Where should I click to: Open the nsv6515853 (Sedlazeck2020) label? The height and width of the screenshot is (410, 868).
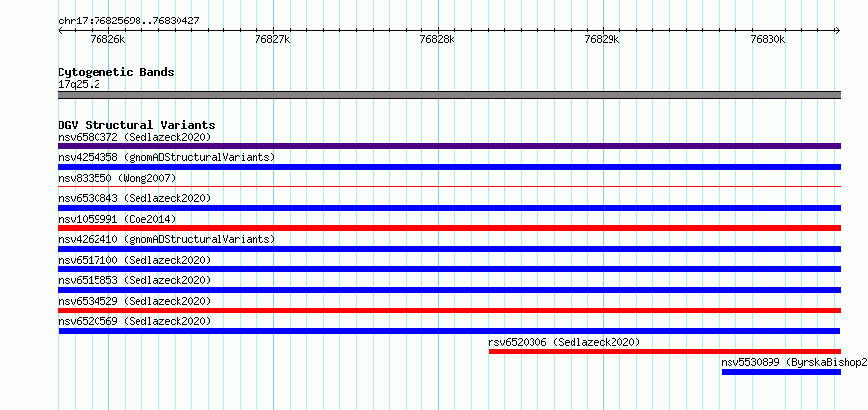pos(135,280)
